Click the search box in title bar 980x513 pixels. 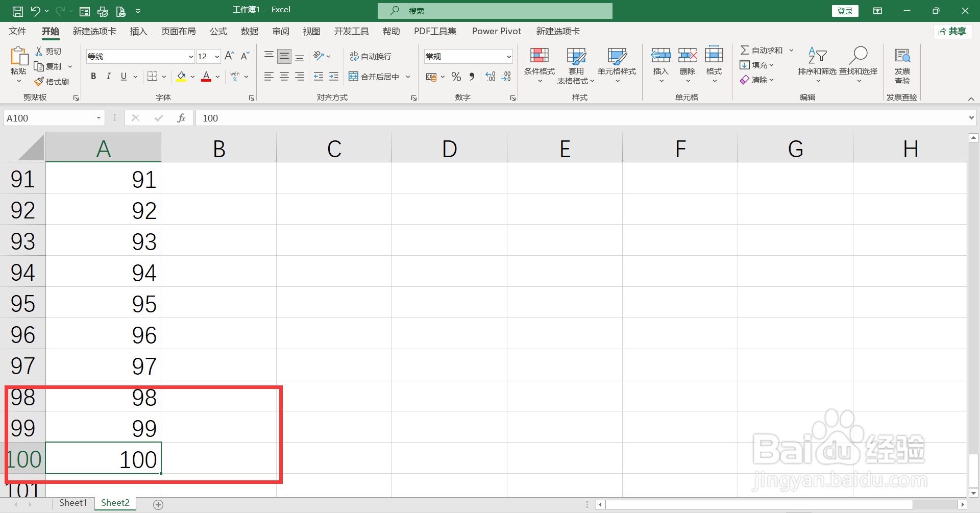coord(495,11)
